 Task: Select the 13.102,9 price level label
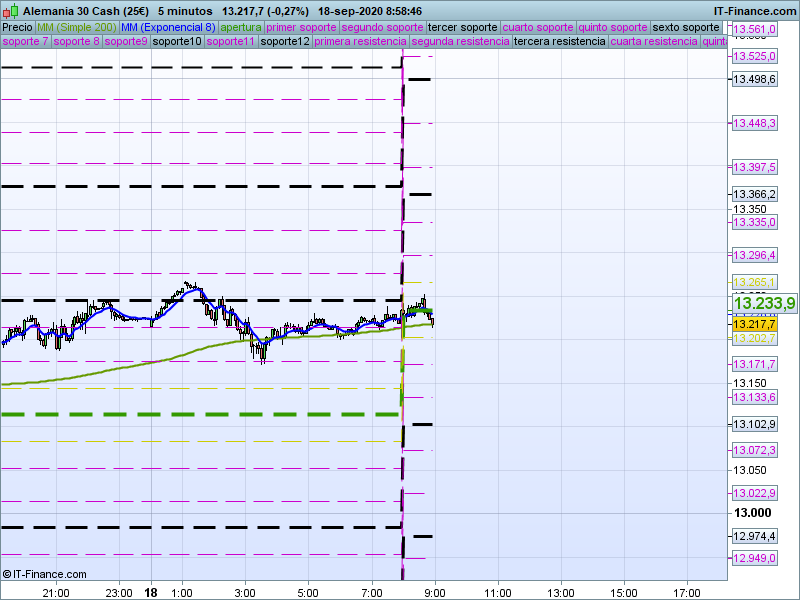coord(754,424)
